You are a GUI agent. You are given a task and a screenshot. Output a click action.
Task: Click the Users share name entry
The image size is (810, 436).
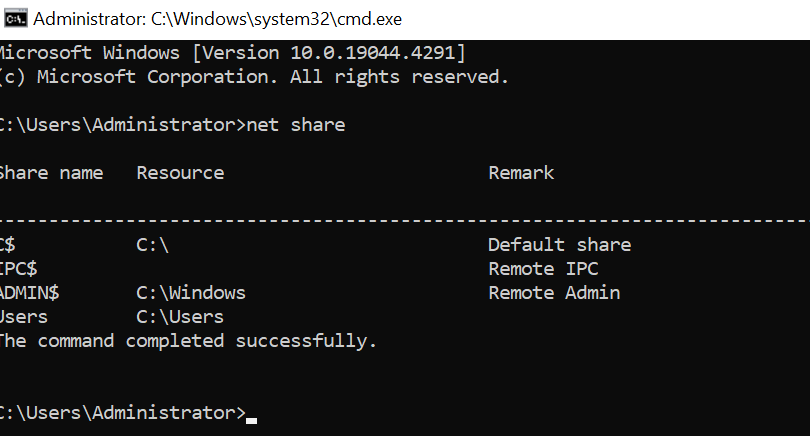click(x=24, y=317)
